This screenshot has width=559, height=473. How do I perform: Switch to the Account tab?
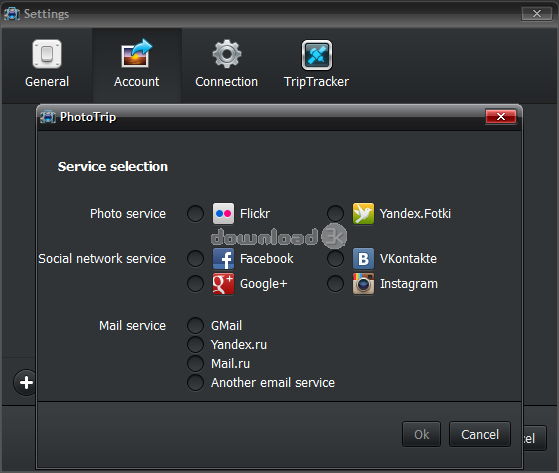(x=137, y=66)
